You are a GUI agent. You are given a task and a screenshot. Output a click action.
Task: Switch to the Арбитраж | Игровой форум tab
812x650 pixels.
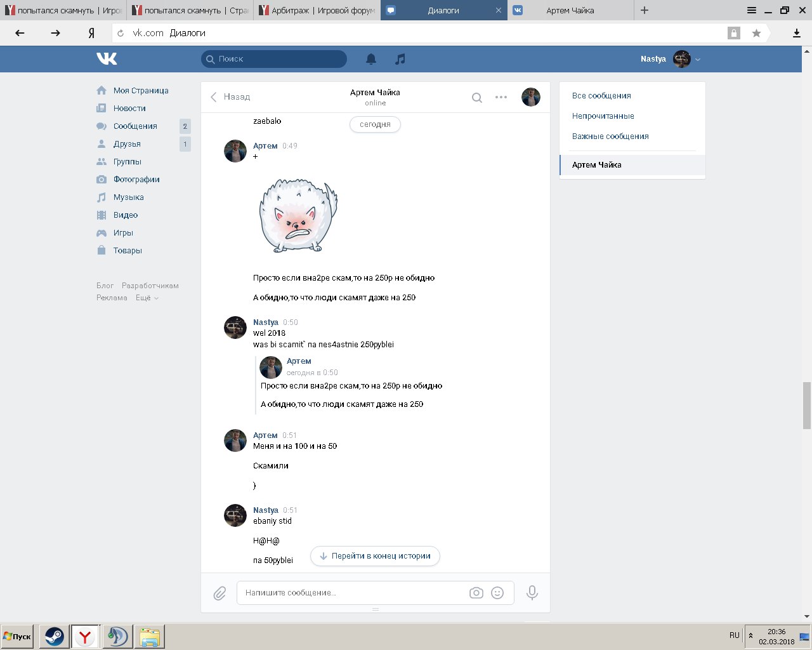[x=317, y=10]
